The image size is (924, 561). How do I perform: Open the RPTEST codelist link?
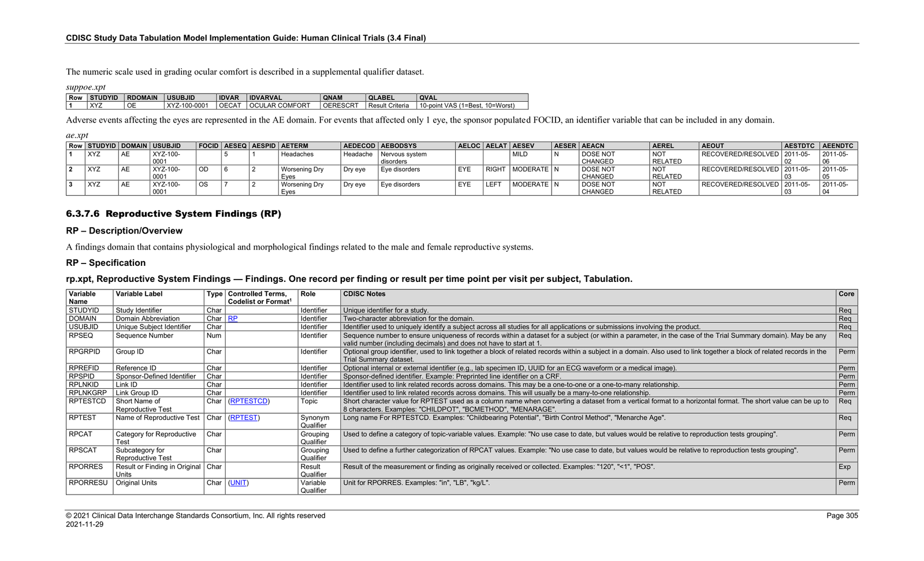(x=244, y=418)
